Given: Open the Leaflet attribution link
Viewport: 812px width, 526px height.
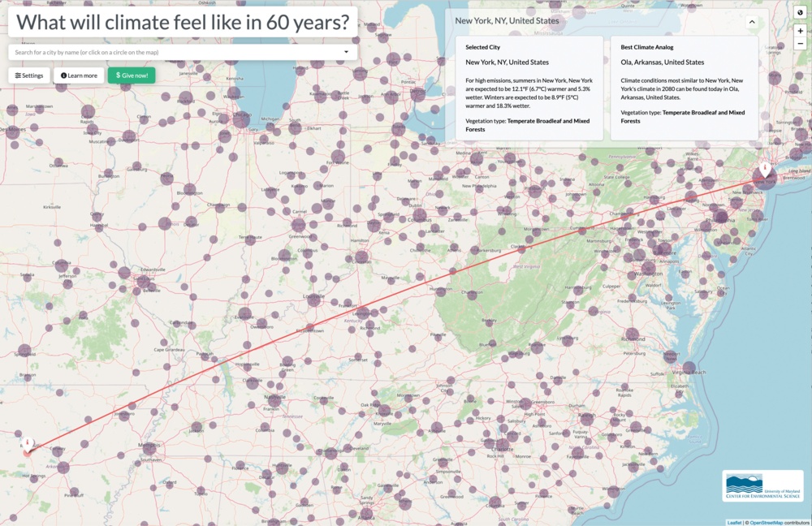Looking at the screenshot, I should (733, 522).
